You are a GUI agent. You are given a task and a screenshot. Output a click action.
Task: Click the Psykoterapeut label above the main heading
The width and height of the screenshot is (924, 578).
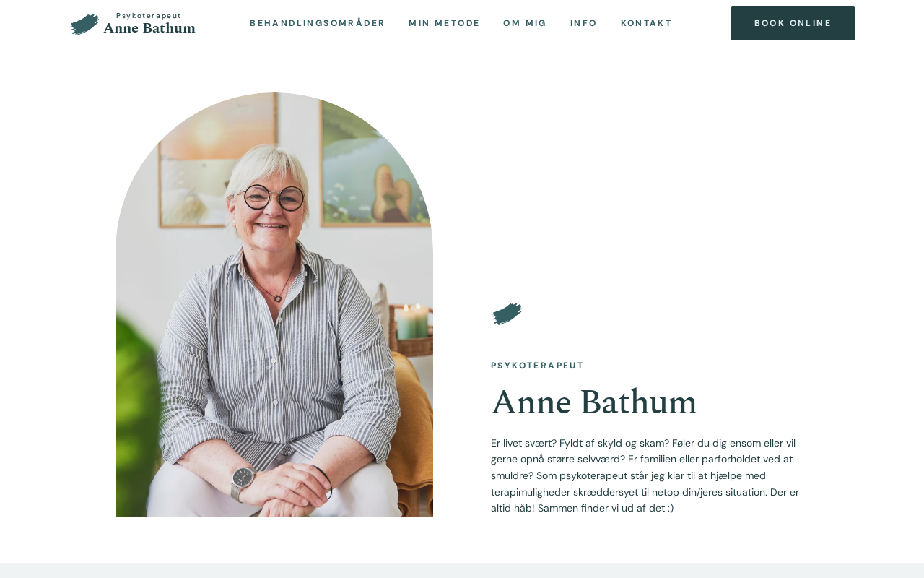pyautogui.click(x=537, y=366)
